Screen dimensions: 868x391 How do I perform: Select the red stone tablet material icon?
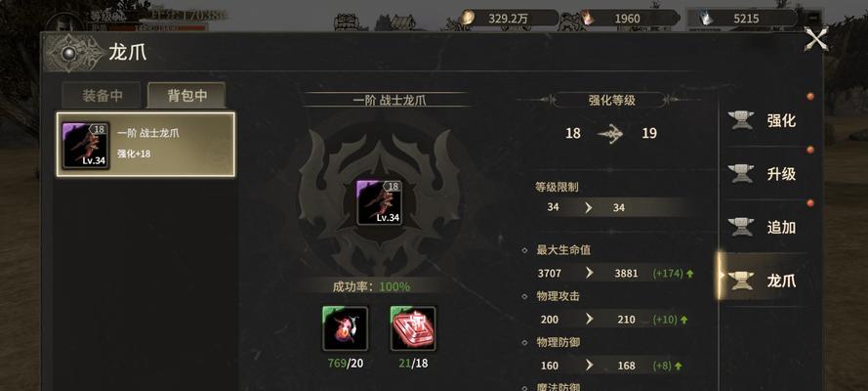(412, 328)
